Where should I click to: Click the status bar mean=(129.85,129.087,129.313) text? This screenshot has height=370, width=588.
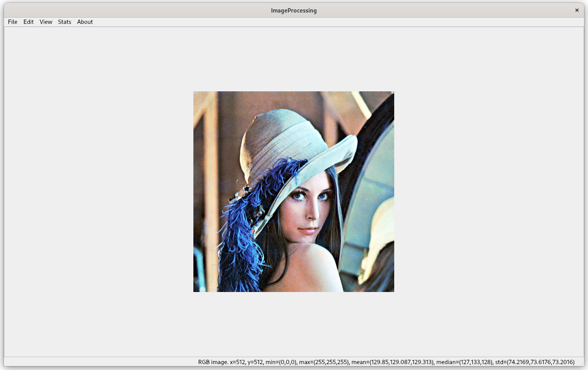pos(393,362)
